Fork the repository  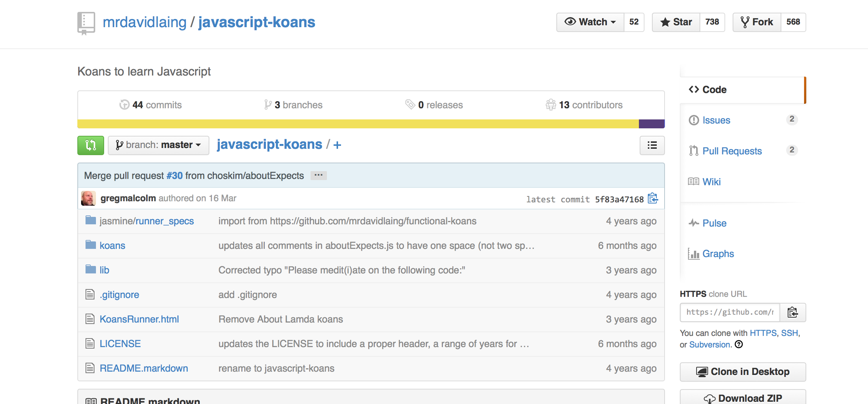click(757, 22)
